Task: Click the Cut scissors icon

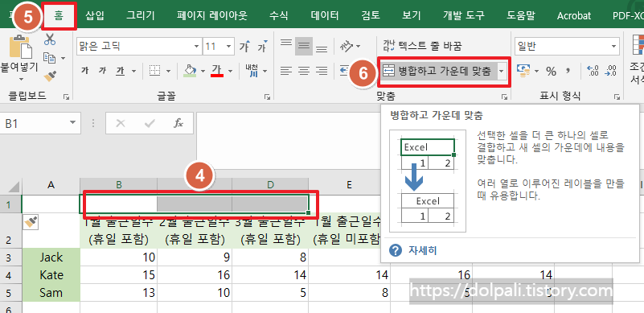Action: 50,39
